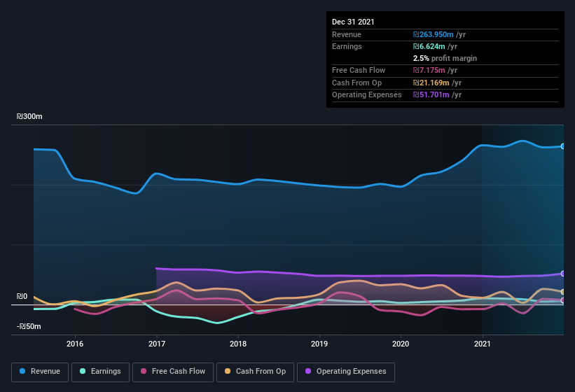Viewport: 575px width, 392px height.
Task: Toggle the Cash From Op legend button
Action: coord(255,372)
